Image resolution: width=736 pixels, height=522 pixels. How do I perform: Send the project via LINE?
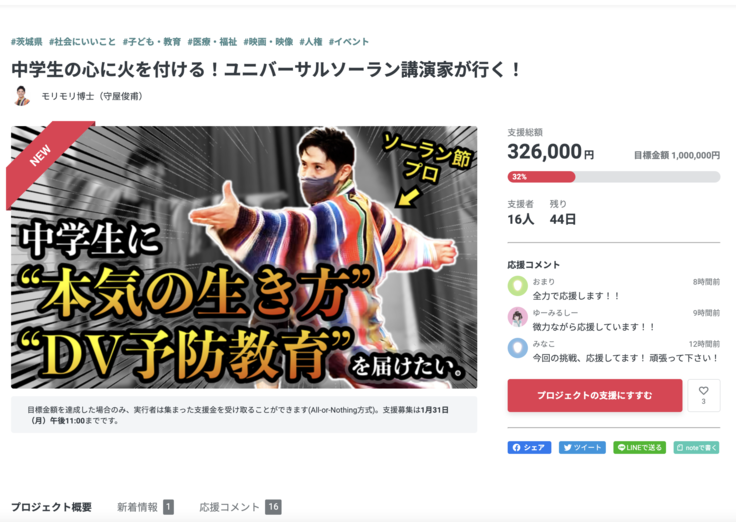(639, 447)
